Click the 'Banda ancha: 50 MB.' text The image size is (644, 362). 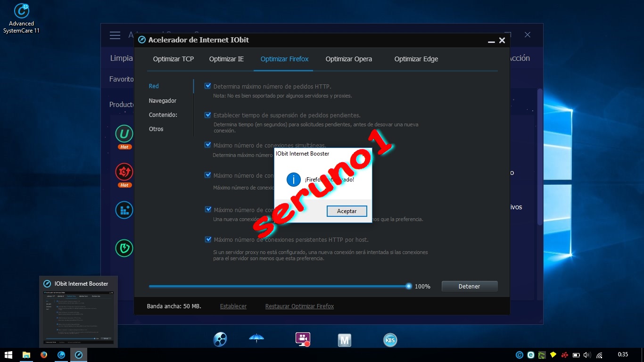(174, 306)
